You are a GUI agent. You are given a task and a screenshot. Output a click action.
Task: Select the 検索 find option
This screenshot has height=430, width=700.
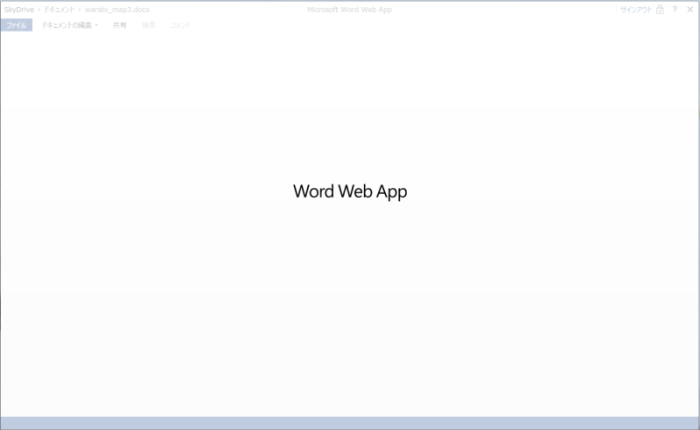click(149, 24)
